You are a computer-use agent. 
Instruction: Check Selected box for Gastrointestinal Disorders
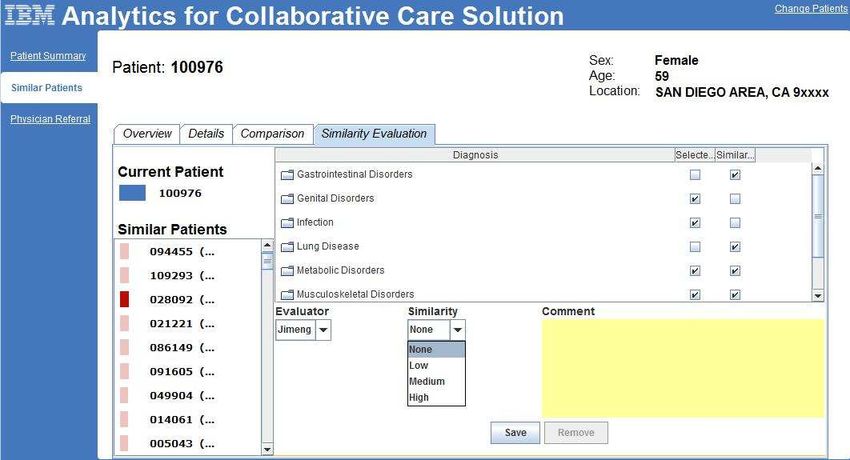pos(694,174)
